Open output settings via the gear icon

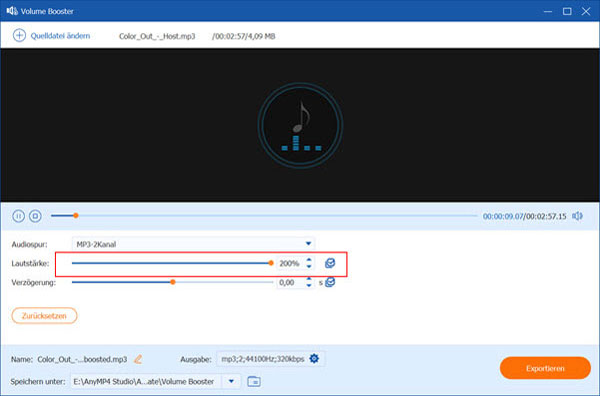(314, 359)
